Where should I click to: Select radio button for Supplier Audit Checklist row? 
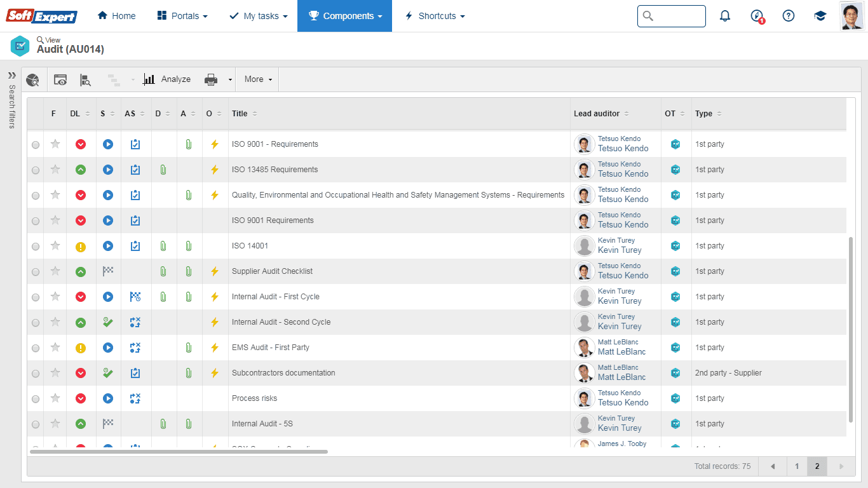[x=36, y=272]
